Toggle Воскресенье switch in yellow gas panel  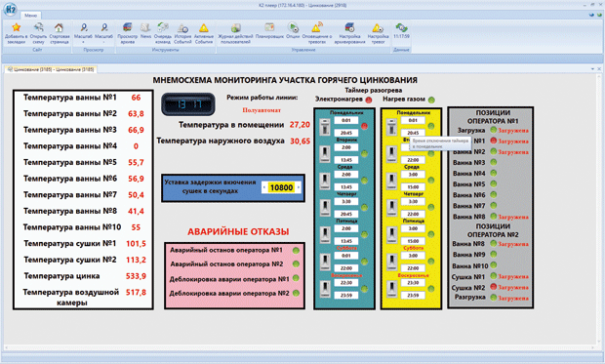pos(391,289)
